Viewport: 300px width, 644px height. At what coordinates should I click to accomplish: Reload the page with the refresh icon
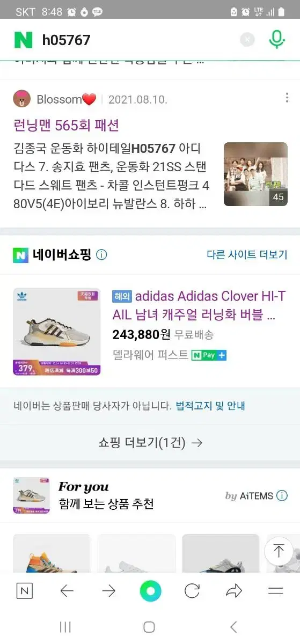[x=192, y=591]
